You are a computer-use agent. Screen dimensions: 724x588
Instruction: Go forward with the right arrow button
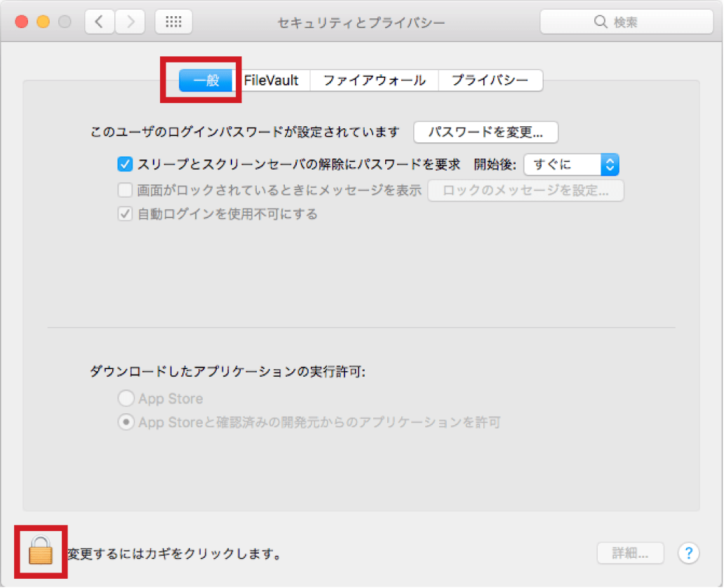click(x=130, y=22)
